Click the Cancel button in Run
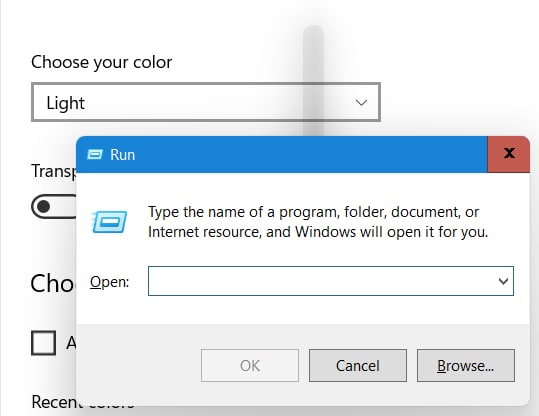 pyautogui.click(x=358, y=366)
